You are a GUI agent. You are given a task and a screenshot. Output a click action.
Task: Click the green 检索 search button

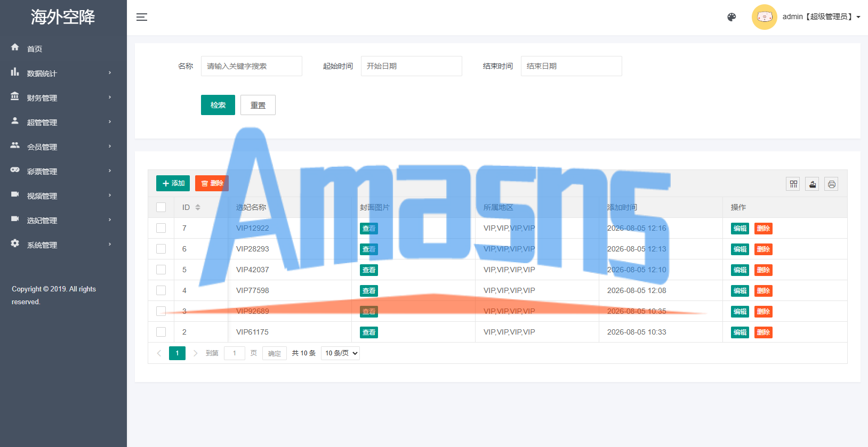pos(218,105)
